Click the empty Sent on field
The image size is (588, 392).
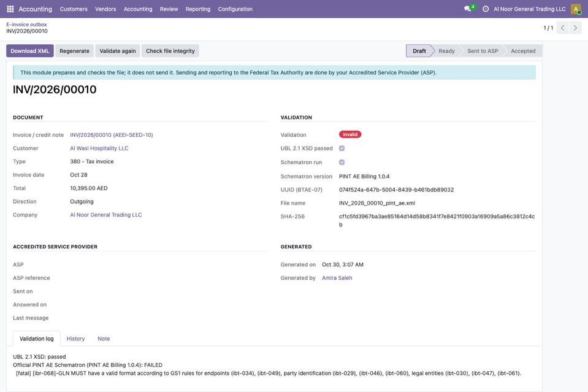169,291
